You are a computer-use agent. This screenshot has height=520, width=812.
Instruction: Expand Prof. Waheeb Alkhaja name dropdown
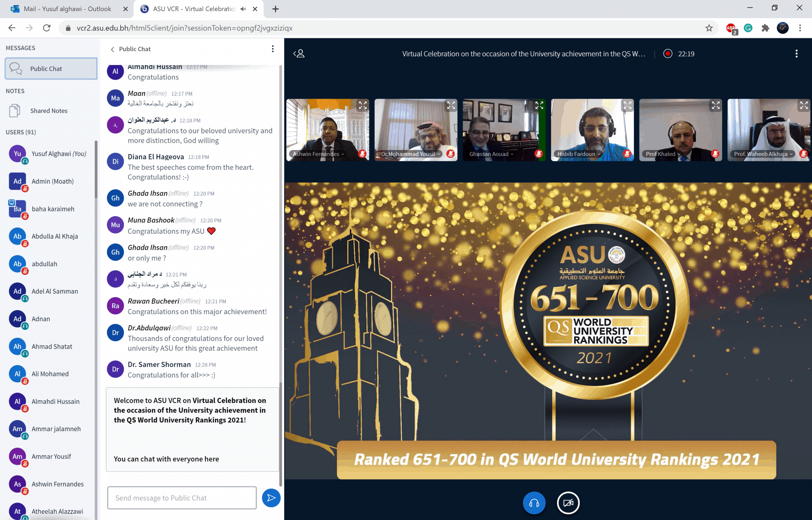click(x=763, y=154)
